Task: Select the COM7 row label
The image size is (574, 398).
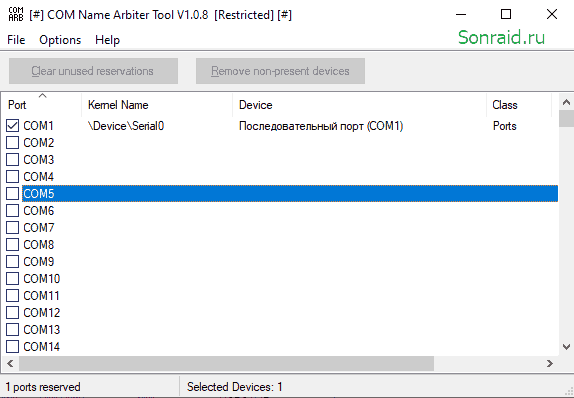Action: click(38, 227)
